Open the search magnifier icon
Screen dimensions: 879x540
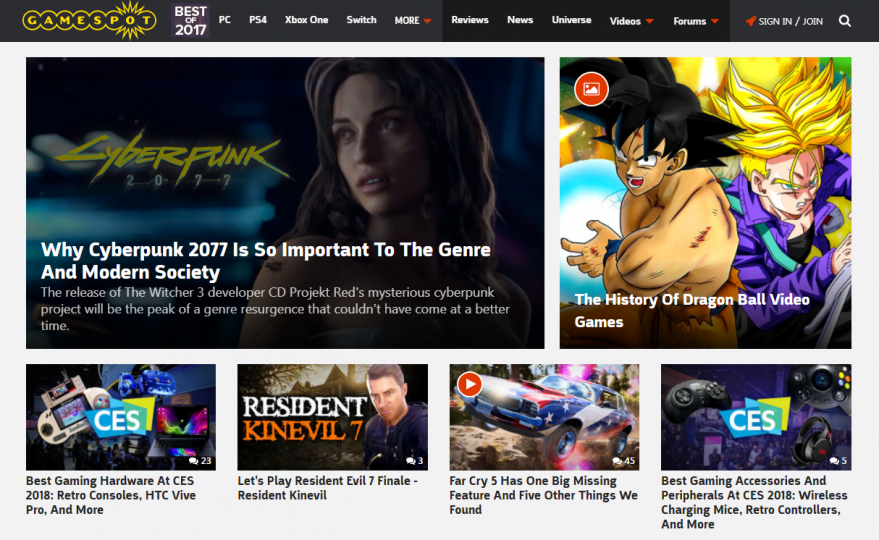(845, 21)
